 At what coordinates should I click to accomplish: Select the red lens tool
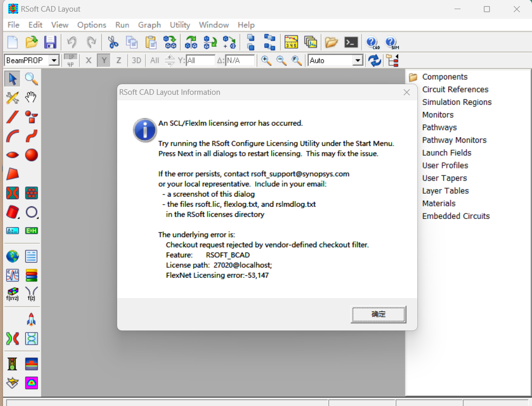pyautogui.click(x=13, y=155)
